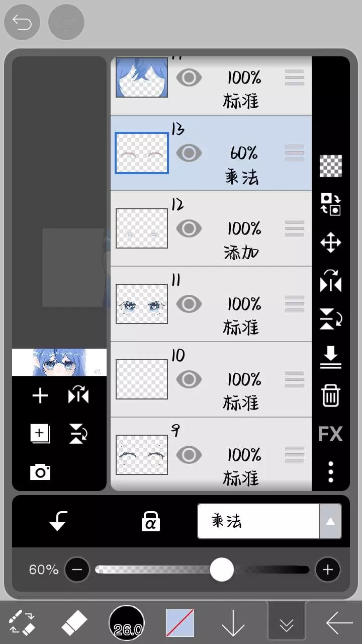The width and height of the screenshot is (362, 644).
Task: Open the 乘法 blend mode dropdown
Action: [x=269, y=521]
